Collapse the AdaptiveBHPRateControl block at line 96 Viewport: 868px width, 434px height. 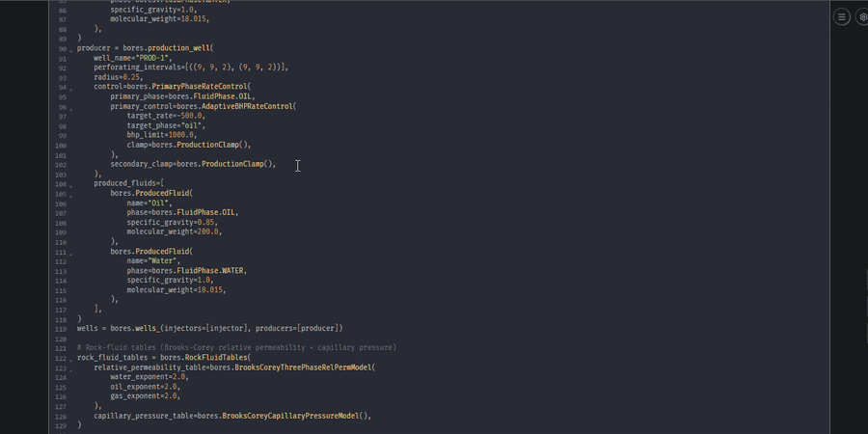point(70,108)
